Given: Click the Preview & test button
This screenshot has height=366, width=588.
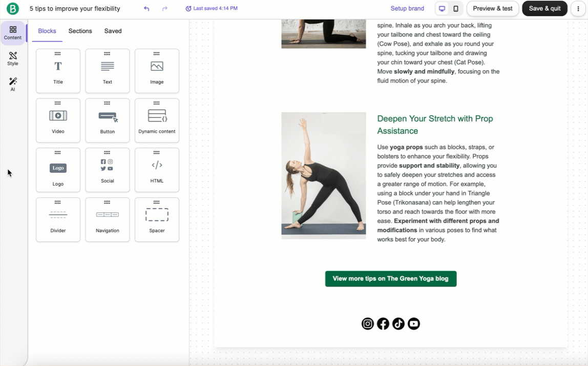Looking at the screenshot, I should (x=492, y=9).
